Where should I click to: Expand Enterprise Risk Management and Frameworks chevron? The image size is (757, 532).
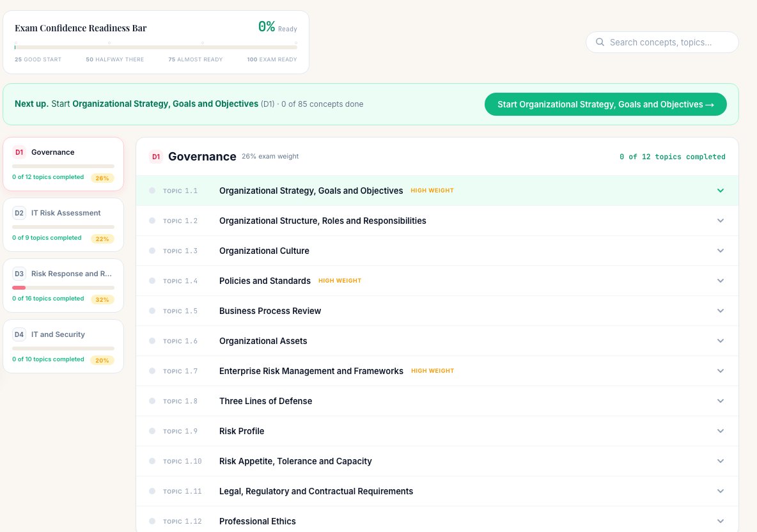point(721,371)
